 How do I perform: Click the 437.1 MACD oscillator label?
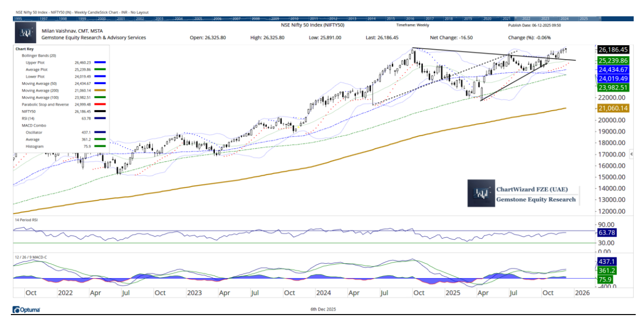[x=607, y=262]
